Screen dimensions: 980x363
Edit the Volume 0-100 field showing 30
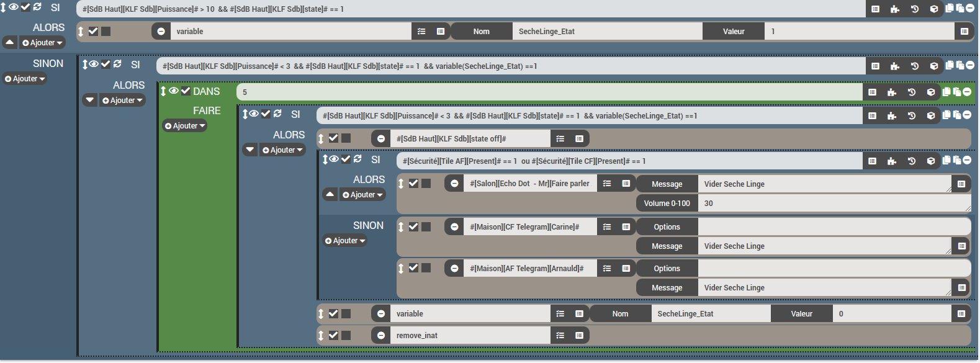tap(835, 203)
